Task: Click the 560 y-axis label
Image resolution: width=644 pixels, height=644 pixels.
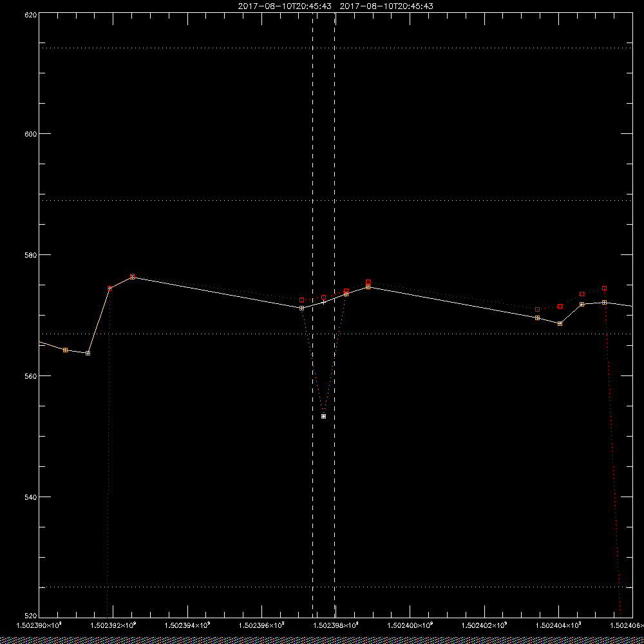Action: (31, 376)
